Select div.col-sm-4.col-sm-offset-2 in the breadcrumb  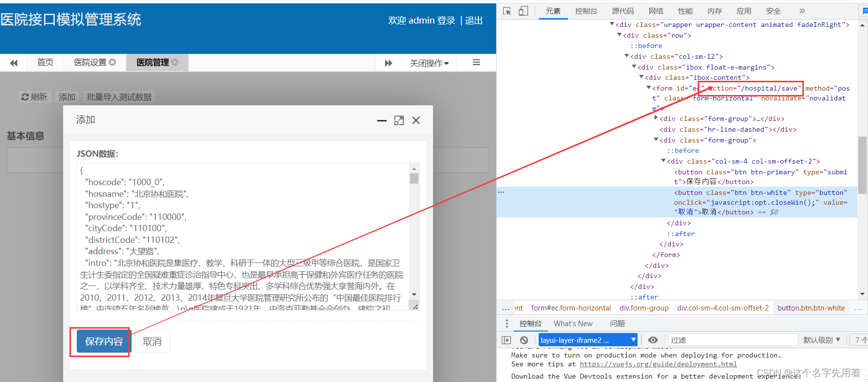point(723,308)
